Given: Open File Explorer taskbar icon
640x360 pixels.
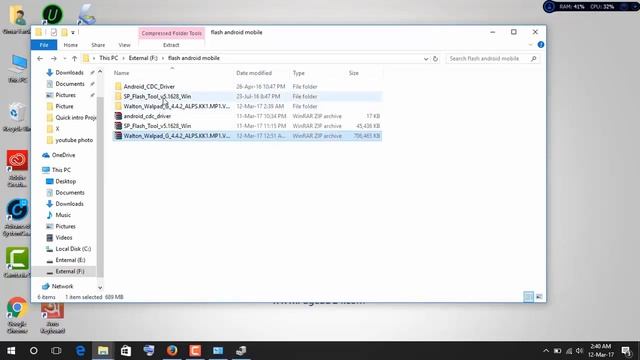Looking at the screenshot, I should 103,351.
